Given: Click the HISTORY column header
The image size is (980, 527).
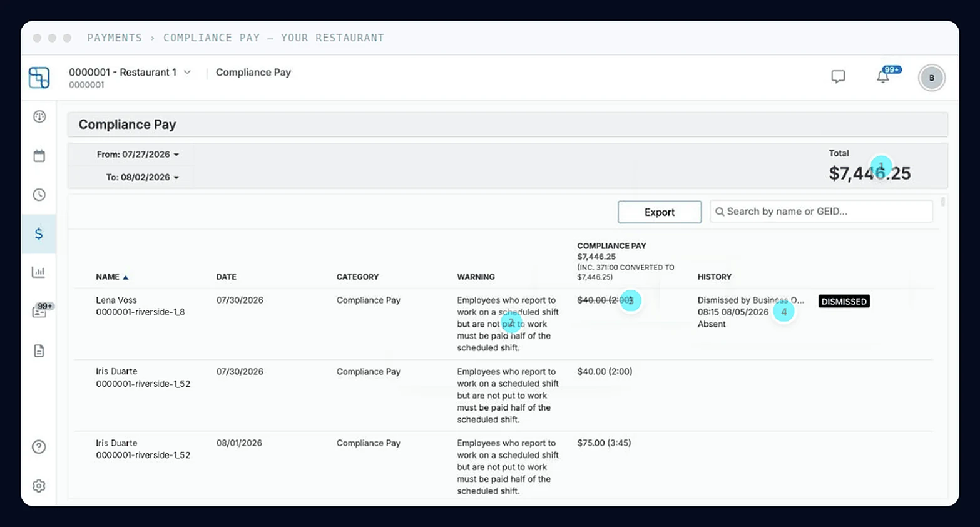Looking at the screenshot, I should pos(715,277).
